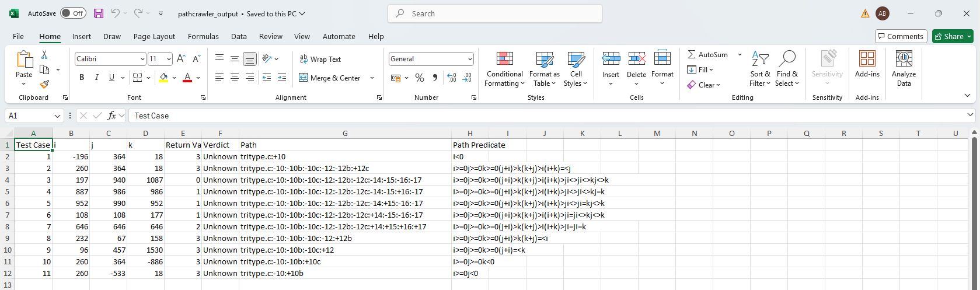Screen dimensions: 980x290
Task: Click in the Search box
Action: click(494, 13)
